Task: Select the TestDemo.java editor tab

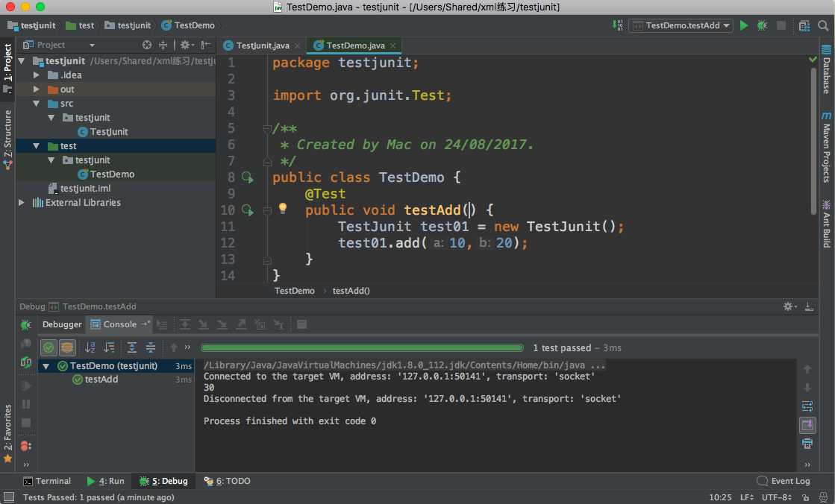Action: tap(355, 45)
